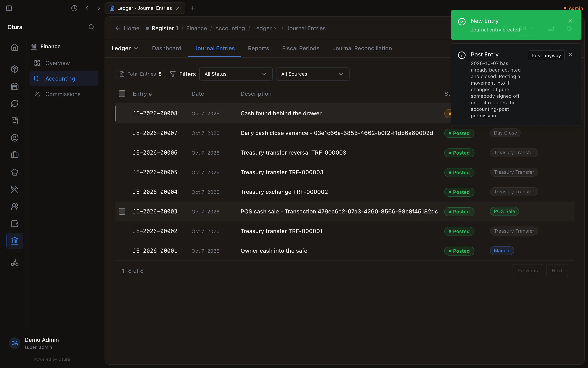The image size is (588, 368).
Task: Dismiss the New Entry green notification
Action: click(570, 21)
